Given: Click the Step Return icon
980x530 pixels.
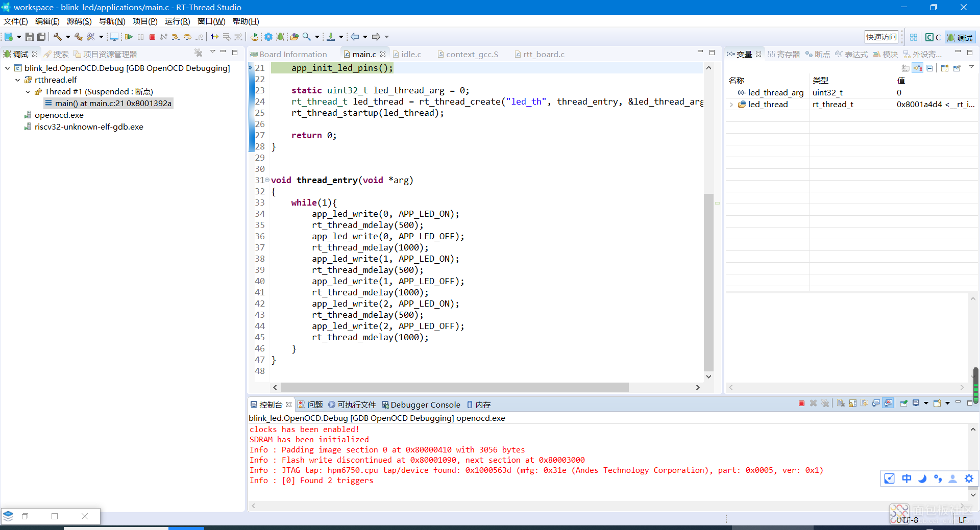Looking at the screenshot, I should [200, 37].
